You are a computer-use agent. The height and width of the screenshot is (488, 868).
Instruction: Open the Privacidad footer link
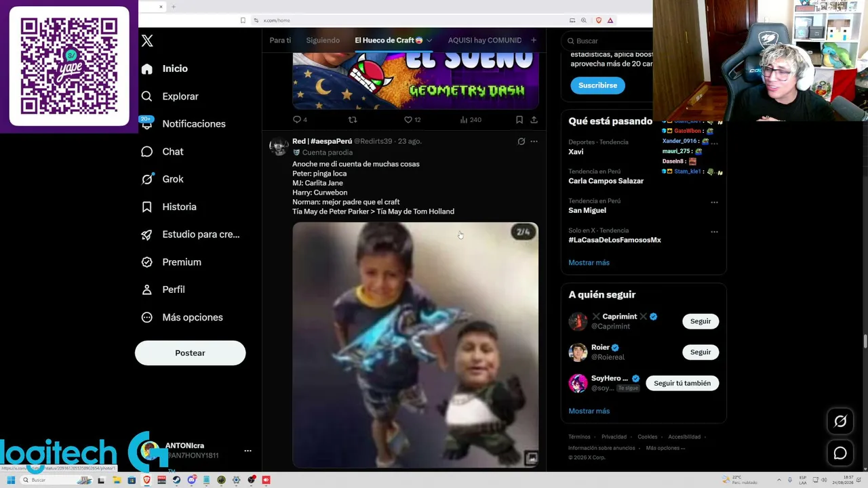coord(614,437)
